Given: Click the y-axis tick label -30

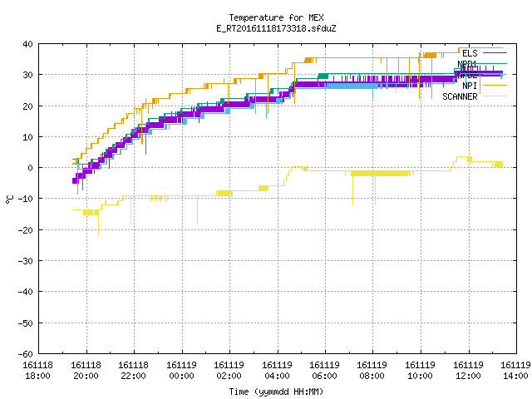Looking at the screenshot, I should tap(26, 261).
